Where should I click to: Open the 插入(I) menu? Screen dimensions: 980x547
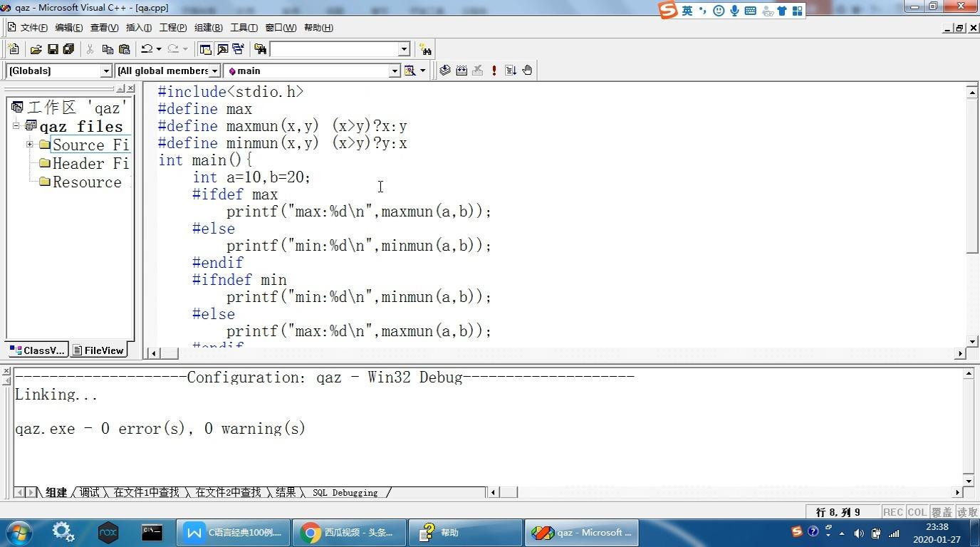[x=138, y=28]
